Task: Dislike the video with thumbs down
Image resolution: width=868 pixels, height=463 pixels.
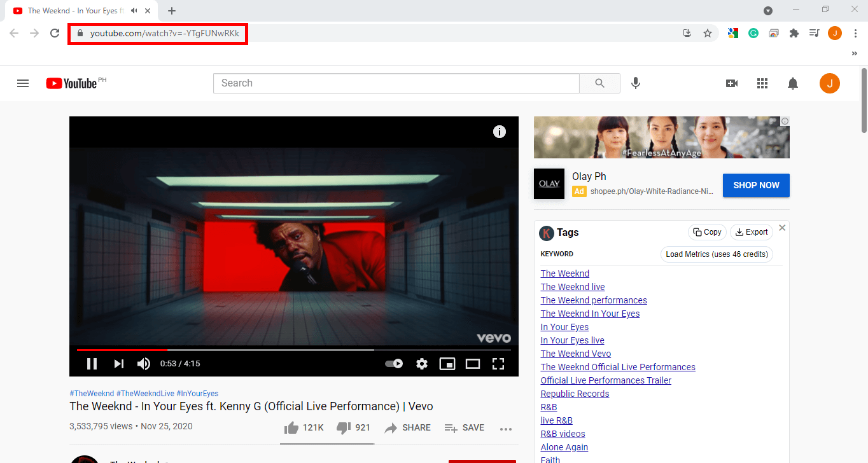Action: (x=353, y=427)
